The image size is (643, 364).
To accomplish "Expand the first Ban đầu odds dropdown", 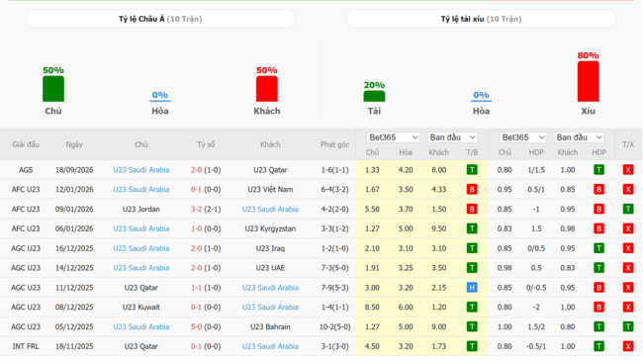I will [x=452, y=137].
